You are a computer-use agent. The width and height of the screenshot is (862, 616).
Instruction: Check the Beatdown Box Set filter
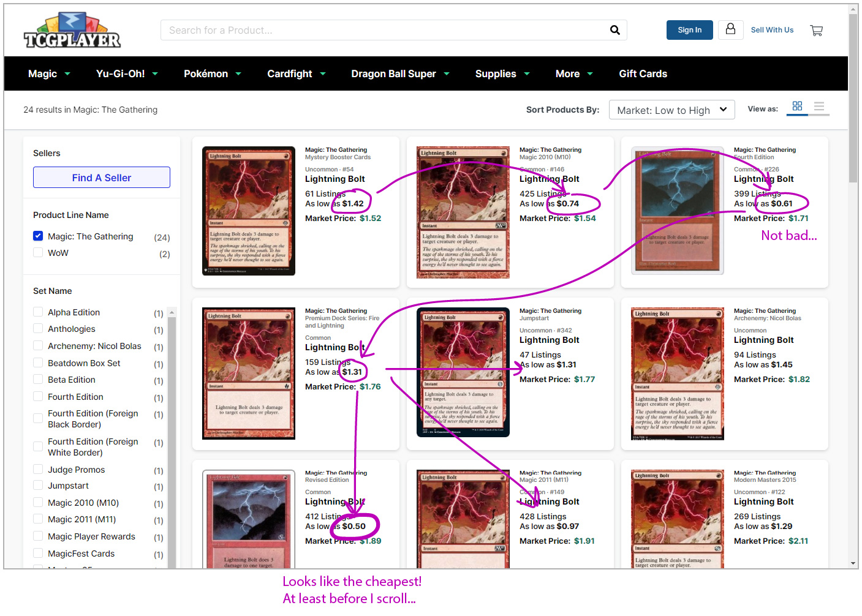pos(38,362)
